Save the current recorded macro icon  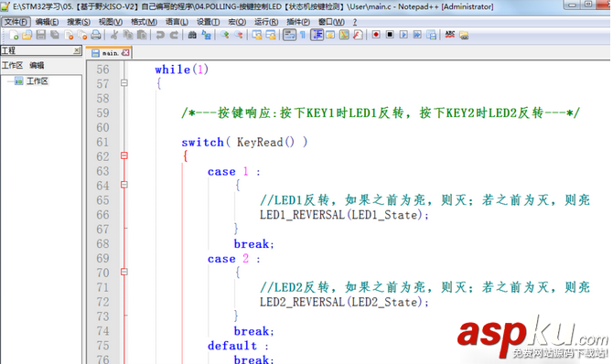[431, 35]
